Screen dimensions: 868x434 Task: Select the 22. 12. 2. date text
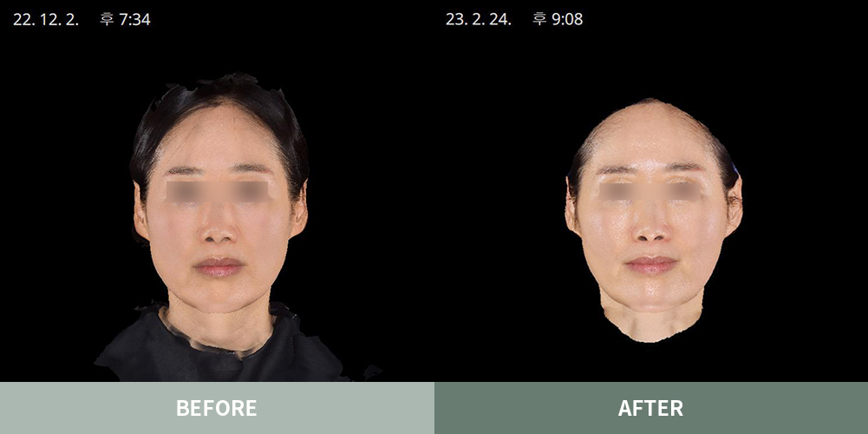tap(46, 19)
